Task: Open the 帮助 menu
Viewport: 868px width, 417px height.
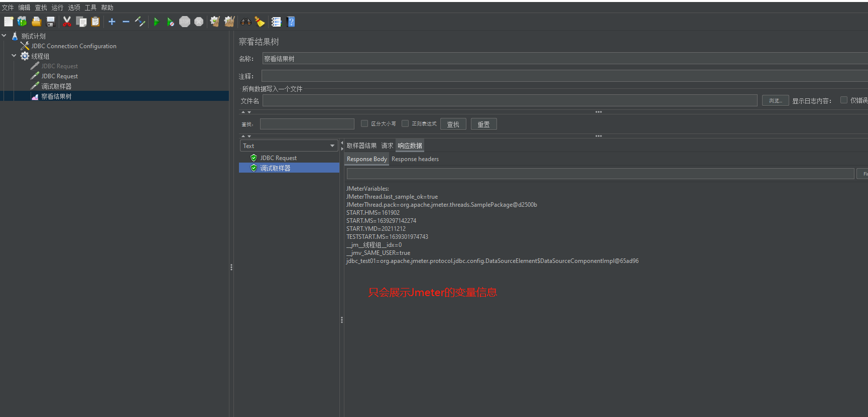Action: pyautogui.click(x=107, y=8)
